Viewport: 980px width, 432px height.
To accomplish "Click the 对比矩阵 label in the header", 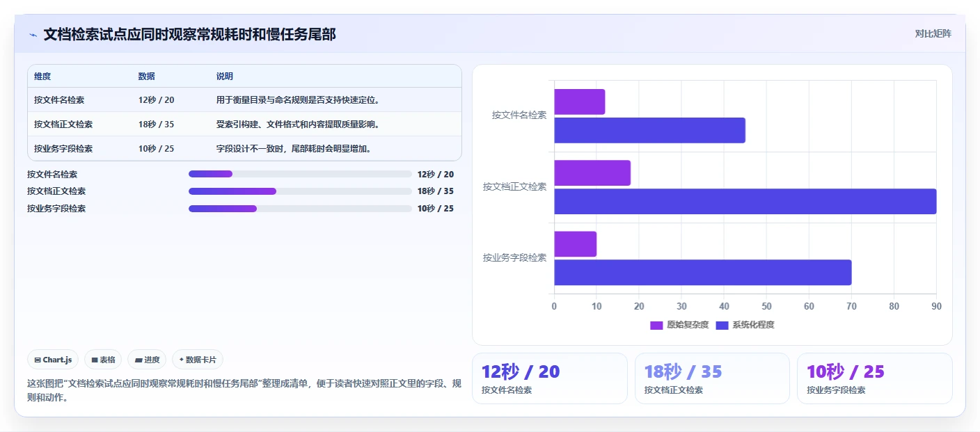I will click(x=933, y=33).
